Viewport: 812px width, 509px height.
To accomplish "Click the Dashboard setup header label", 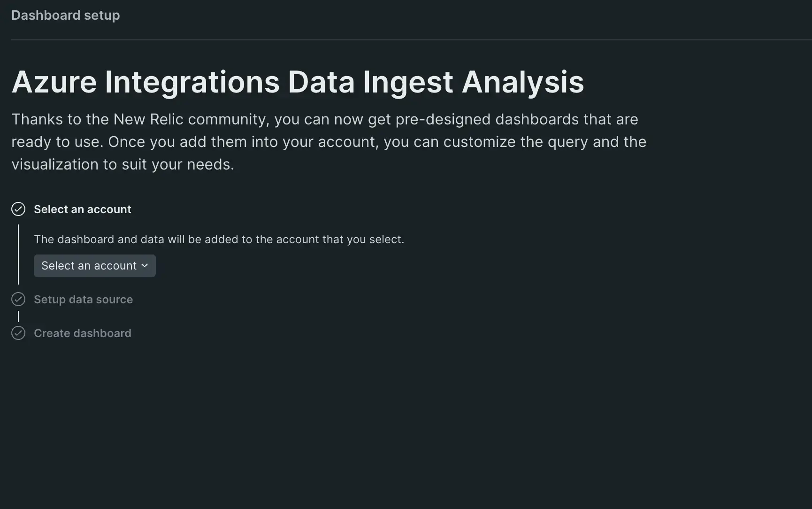I will click(65, 15).
